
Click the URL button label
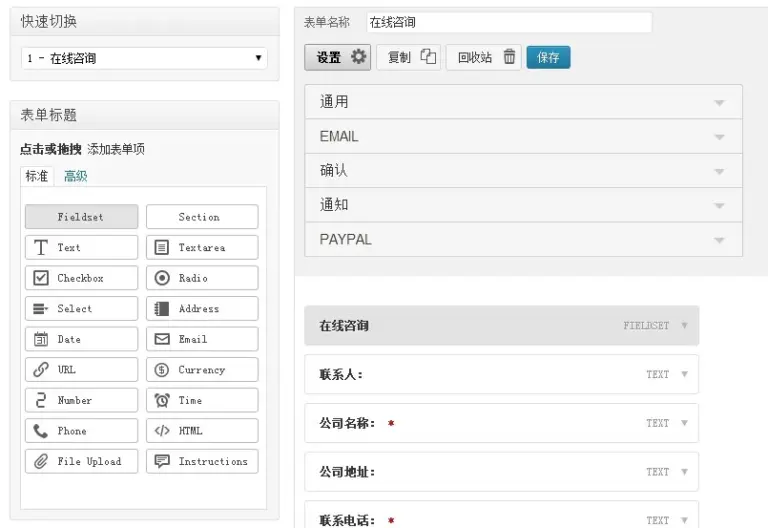coord(67,369)
